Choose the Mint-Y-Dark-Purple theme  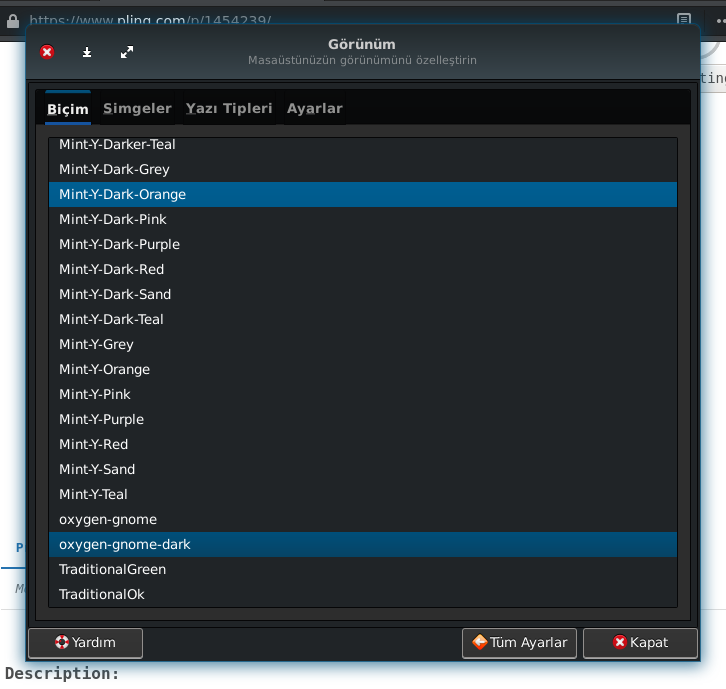pos(363,244)
